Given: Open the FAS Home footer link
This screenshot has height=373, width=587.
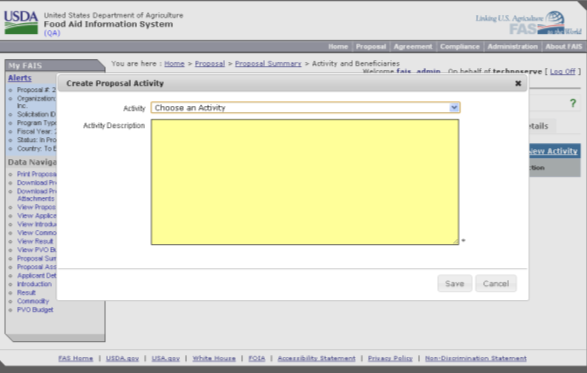Looking at the screenshot, I should pyautogui.click(x=75, y=358).
